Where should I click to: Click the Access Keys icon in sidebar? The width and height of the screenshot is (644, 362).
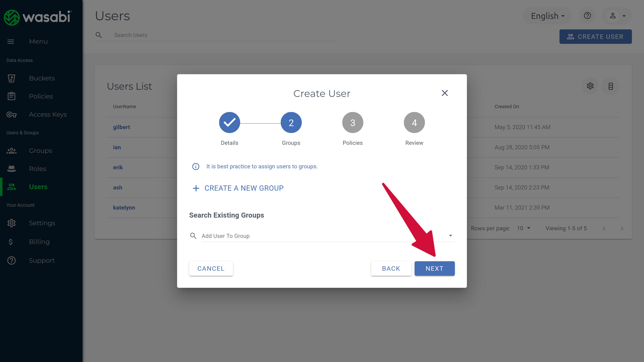point(12,114)
